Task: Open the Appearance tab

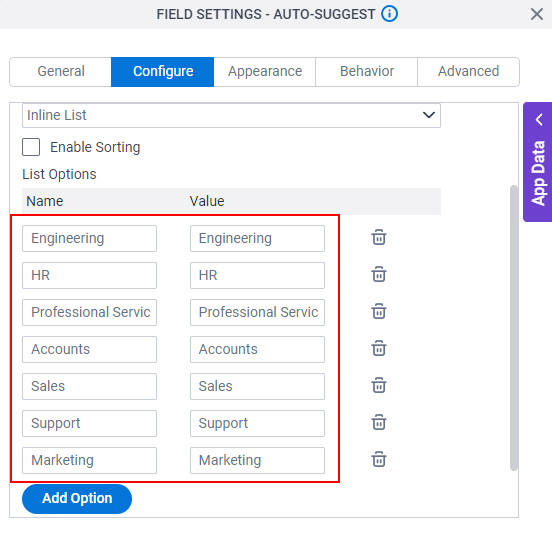Action: [265, 71]
